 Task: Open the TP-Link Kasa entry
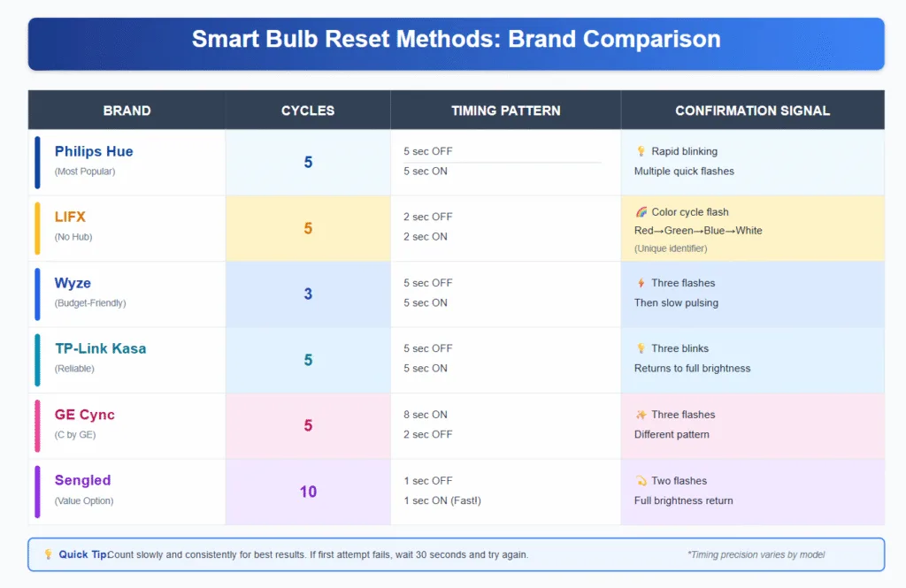(x=100, y=348)
